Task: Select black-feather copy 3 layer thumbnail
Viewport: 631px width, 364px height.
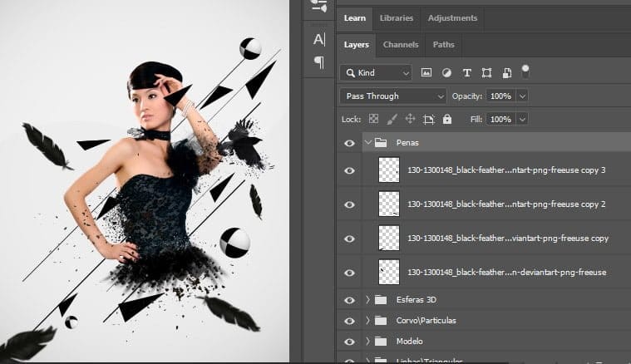Action: pyautogui.click(x=389, y=170)
